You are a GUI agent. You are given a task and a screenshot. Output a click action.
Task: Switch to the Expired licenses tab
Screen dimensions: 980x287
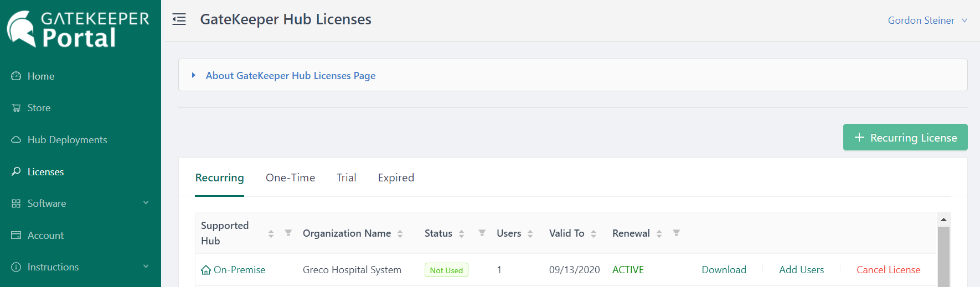396,178
